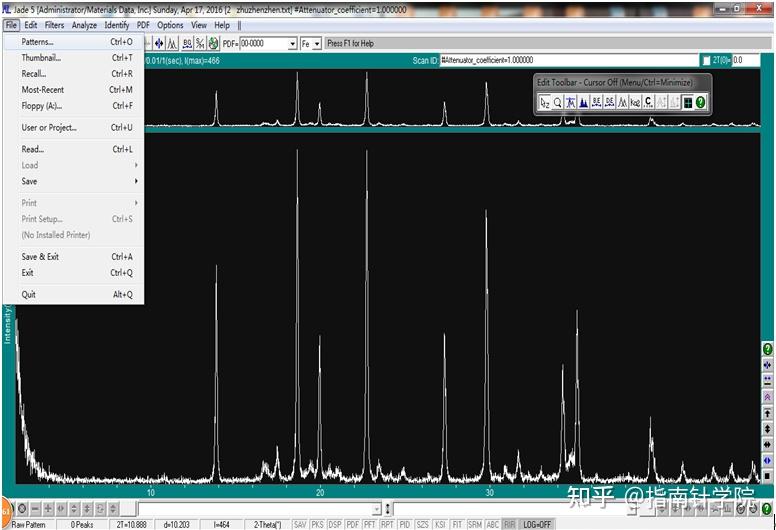Open the Fe element dropdown
Screen dimensions: 776x530
pyautogui.click(x=317, y=44)
